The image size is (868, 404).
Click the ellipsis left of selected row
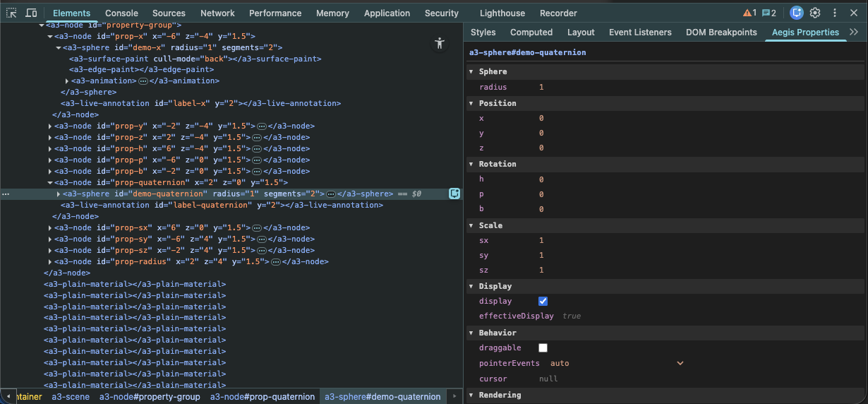[x=6, y=194]
